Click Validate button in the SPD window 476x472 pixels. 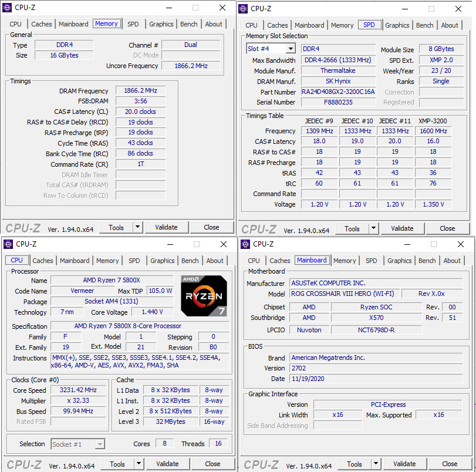pyautogui.click(x=402, y=228)
